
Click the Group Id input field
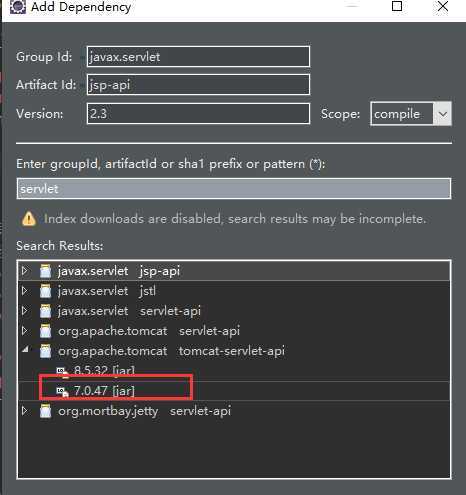click(x=198, y=57)
